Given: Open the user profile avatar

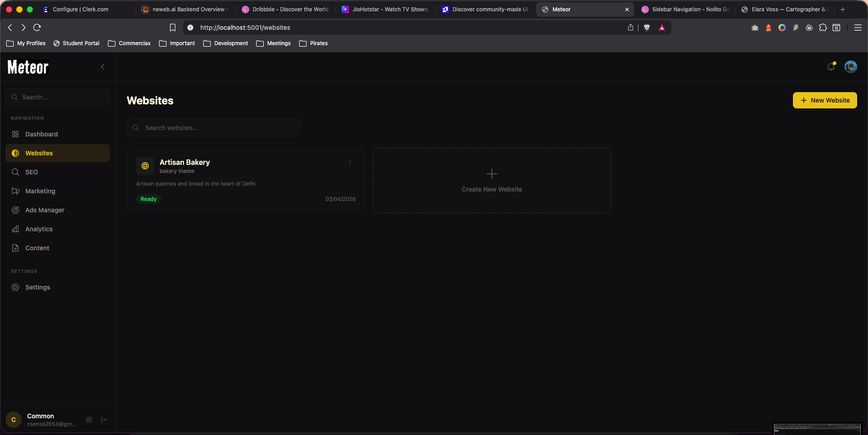Looking at the screenshot, I should [850, 67].
